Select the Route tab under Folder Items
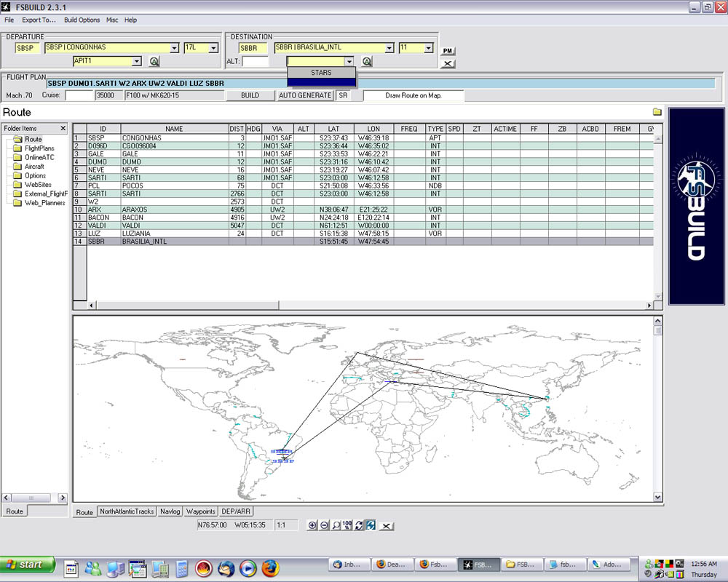728x582 pixels. [15, 511]
